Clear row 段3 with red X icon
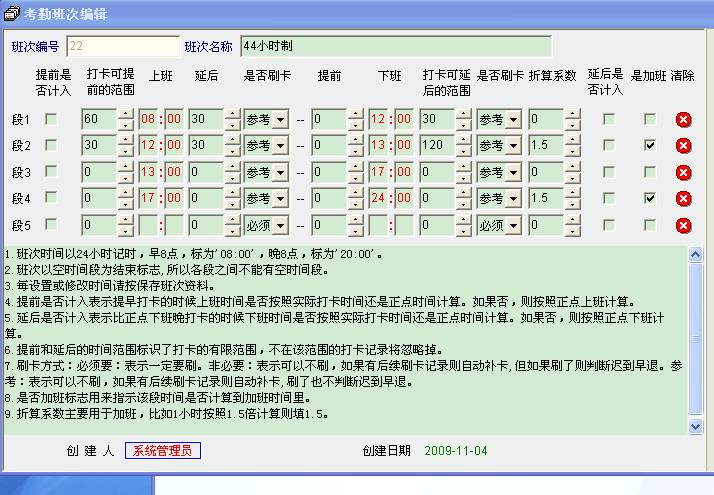Viewport: 714px width, 495px height. tap(683, 172)
